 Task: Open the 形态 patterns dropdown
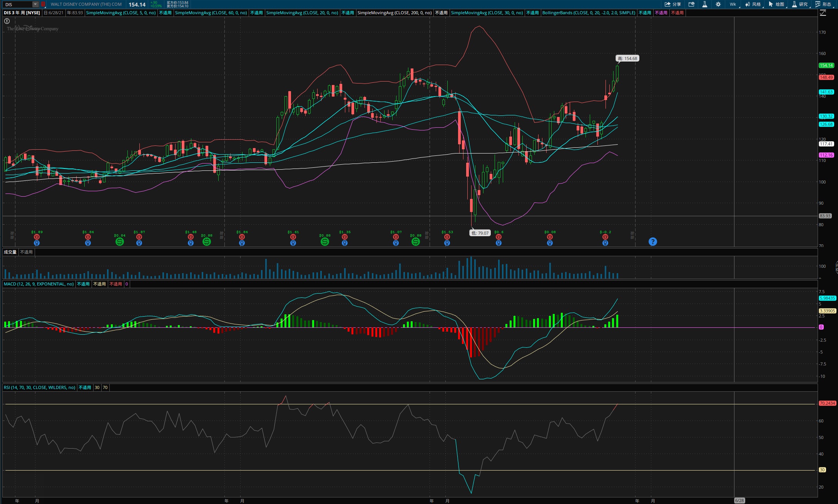pos(823,4)
